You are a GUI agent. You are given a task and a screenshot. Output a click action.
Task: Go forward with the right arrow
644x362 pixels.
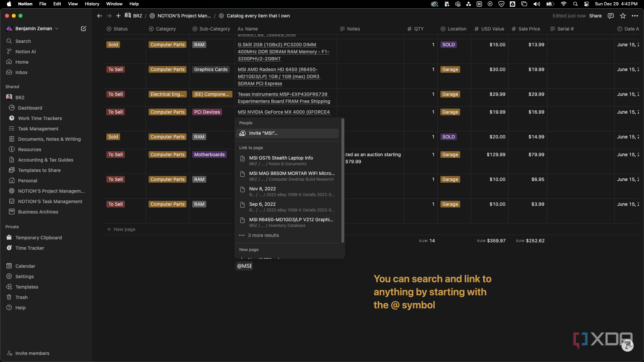(x=109, y=16)
